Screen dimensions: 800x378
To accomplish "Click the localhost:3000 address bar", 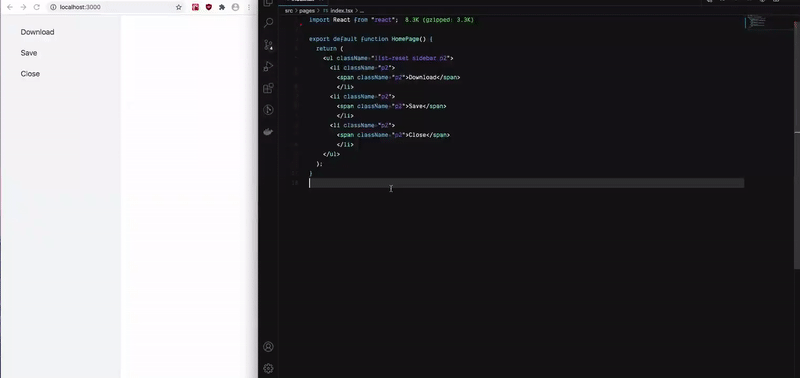I will pos(115,7).
